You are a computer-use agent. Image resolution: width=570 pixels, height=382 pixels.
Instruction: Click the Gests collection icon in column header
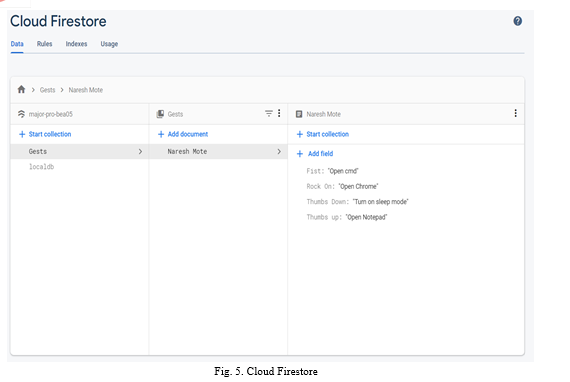point(160,114)
